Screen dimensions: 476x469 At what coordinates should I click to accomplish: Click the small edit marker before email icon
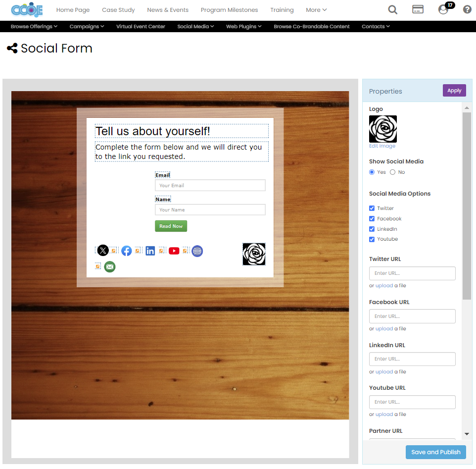click(98, 266)
